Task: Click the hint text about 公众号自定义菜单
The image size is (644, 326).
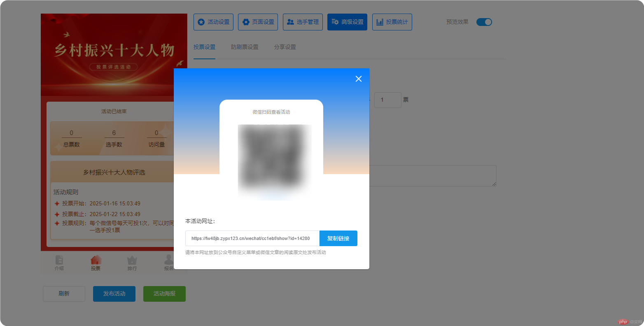Action: pyautogui.click(x=256, y=252)
